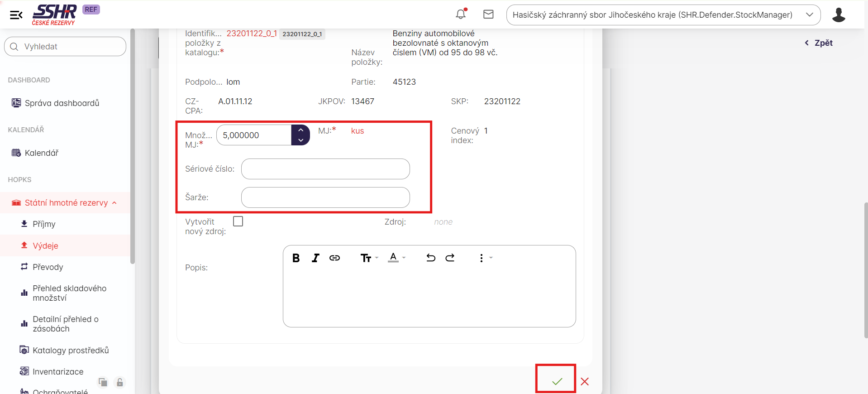Confirm the form with green checkmark

tap(557, 381)
